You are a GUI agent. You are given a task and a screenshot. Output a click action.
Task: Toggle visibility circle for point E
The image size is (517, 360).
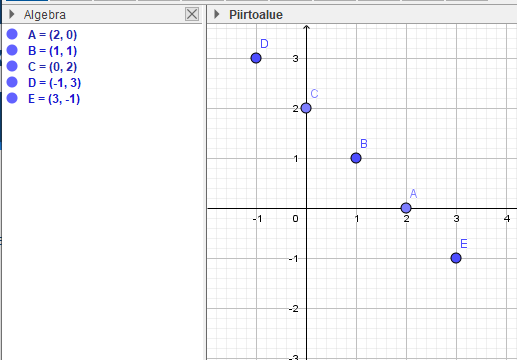coord(12,98)
